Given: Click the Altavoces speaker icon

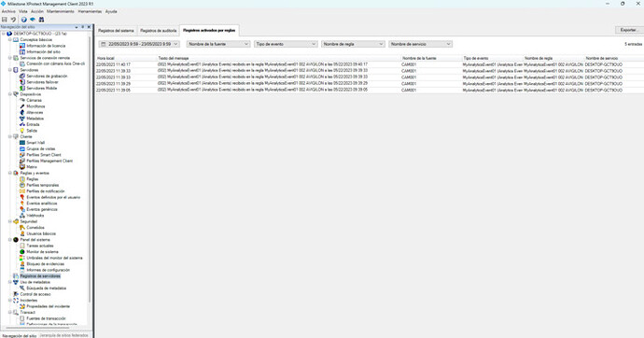Looking at the screenshot, I should [22, 112].
